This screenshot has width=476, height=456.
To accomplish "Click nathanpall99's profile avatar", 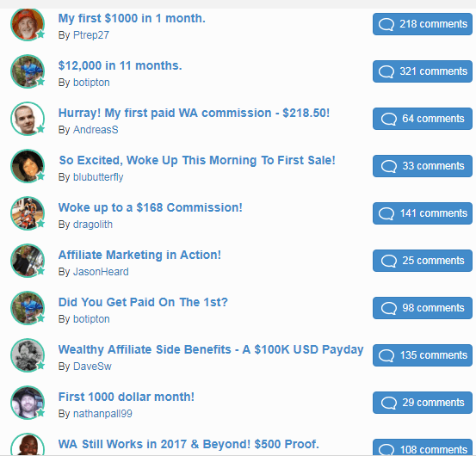I will [x=28, y=403].
